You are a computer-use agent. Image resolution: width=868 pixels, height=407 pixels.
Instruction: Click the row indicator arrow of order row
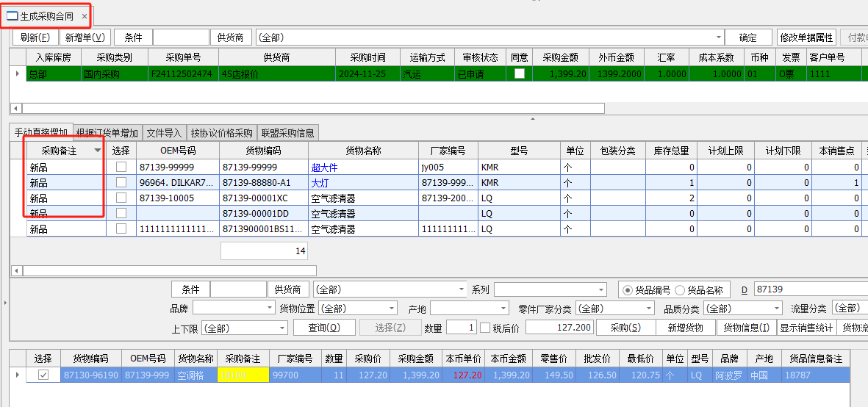click(18, 73)
